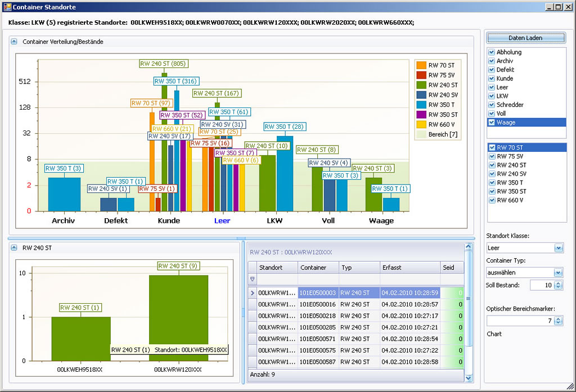Open the Container Typ dropdown
Screen dimensions: 576x392
(x=558, y=273)
